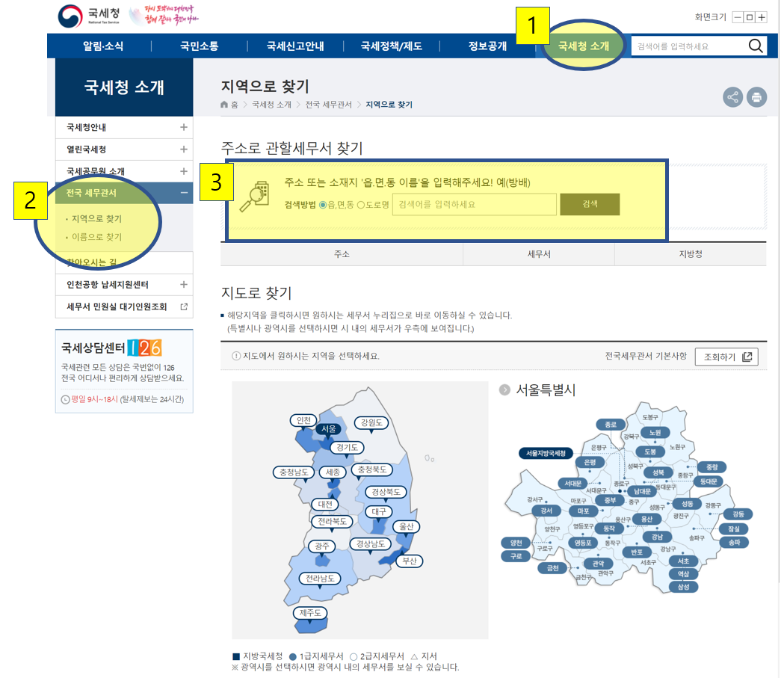Image resolution: width=784 pixels, height=678 pixels.
Task: Select 인천 marker on the map
Action: (303, 421)
